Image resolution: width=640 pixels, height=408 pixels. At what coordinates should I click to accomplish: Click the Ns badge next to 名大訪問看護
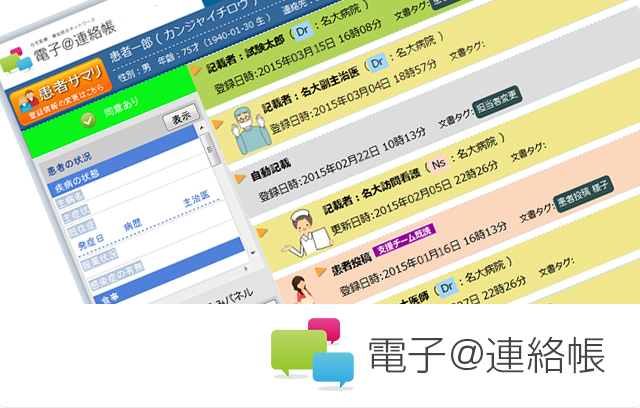(438, 164)
